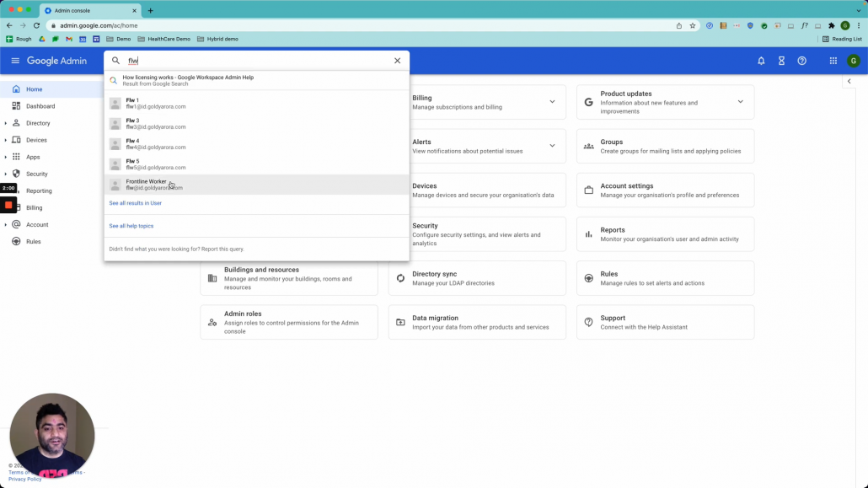Go back in browser
The width and height of the screenshot is (868, 488).
pyautogui.click(x=9, y=25)
